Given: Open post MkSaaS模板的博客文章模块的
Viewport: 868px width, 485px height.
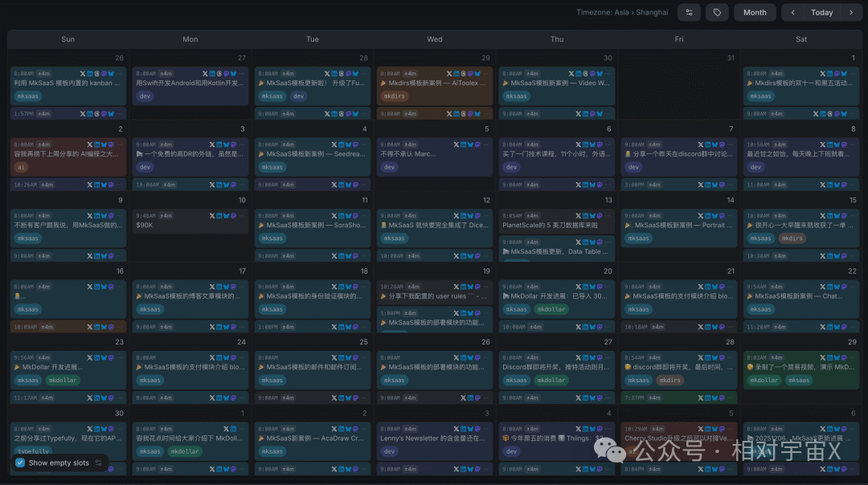Looking at the screenshot, I should point(188,295).
